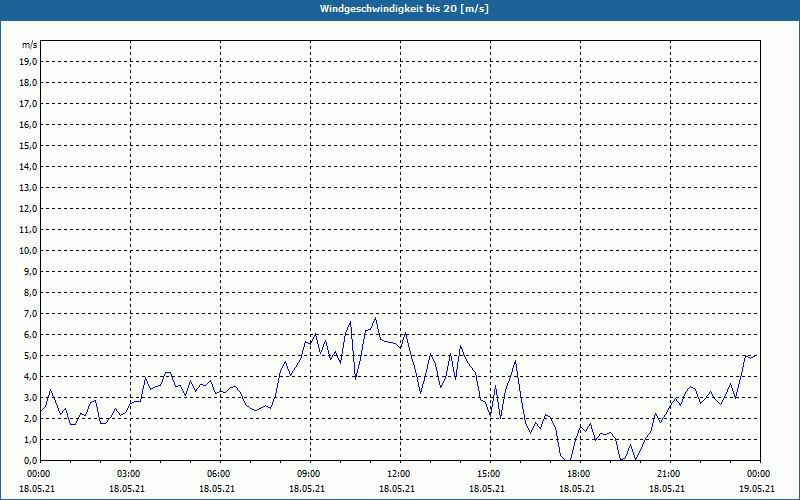Select the 7,0 y-axis label
800x500 pixels.
31,314
